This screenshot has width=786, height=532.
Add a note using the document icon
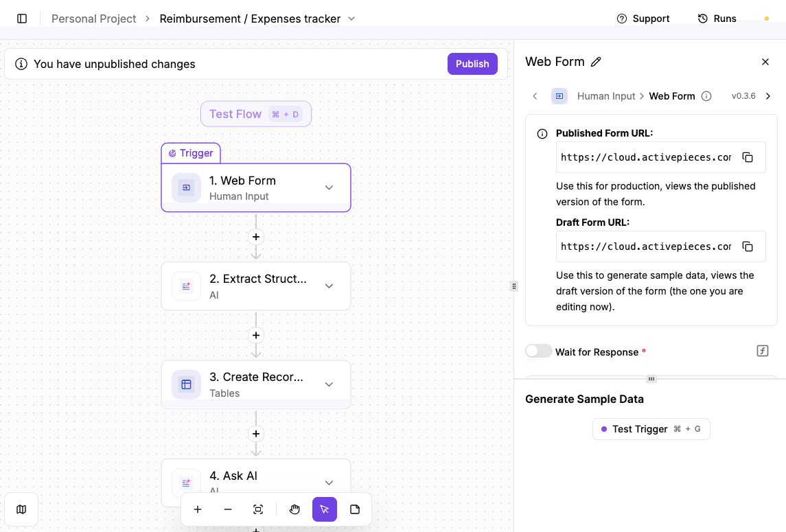(x=355, y=509)
